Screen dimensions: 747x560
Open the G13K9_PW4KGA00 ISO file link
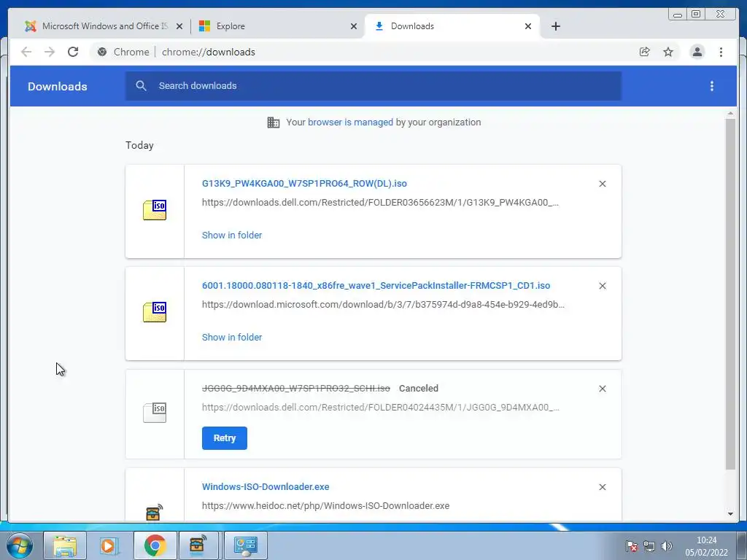click(x=304, y=183)
